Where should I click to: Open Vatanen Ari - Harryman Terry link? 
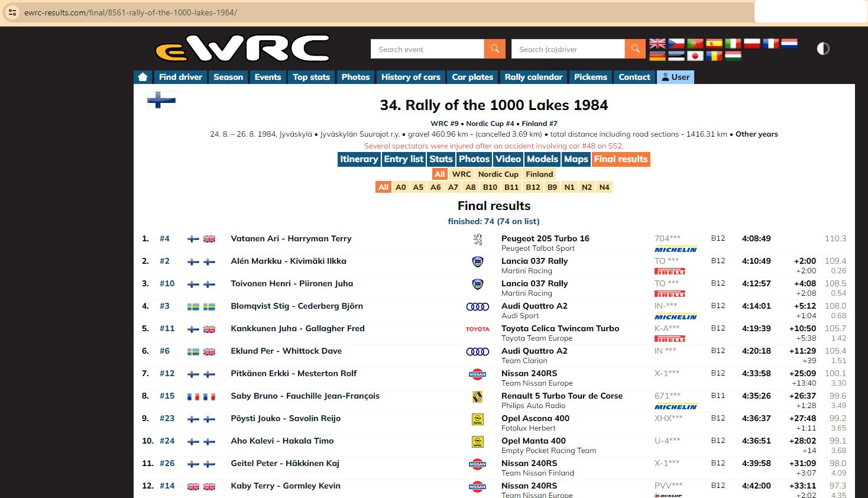[x=291, y=238]
